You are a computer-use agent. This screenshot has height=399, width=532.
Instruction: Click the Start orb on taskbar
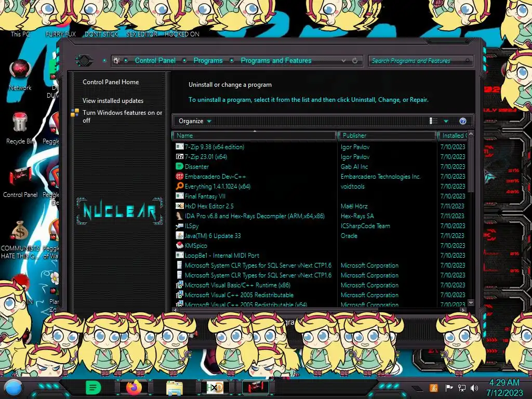[x=14, y=388]
